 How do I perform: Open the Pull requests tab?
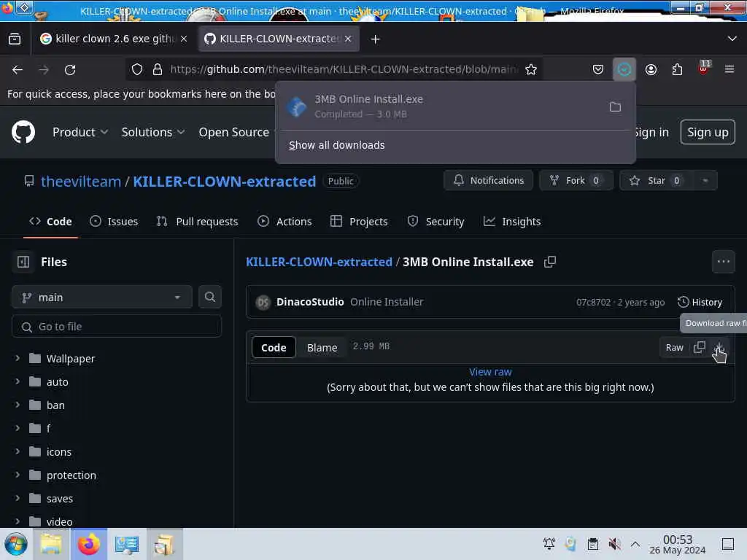197,222
